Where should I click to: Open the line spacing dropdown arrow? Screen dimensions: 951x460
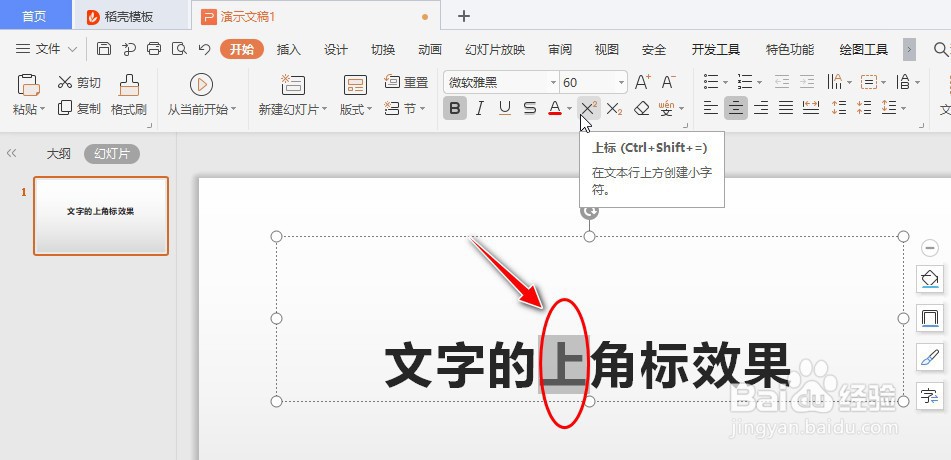click(x=904, y=109)
